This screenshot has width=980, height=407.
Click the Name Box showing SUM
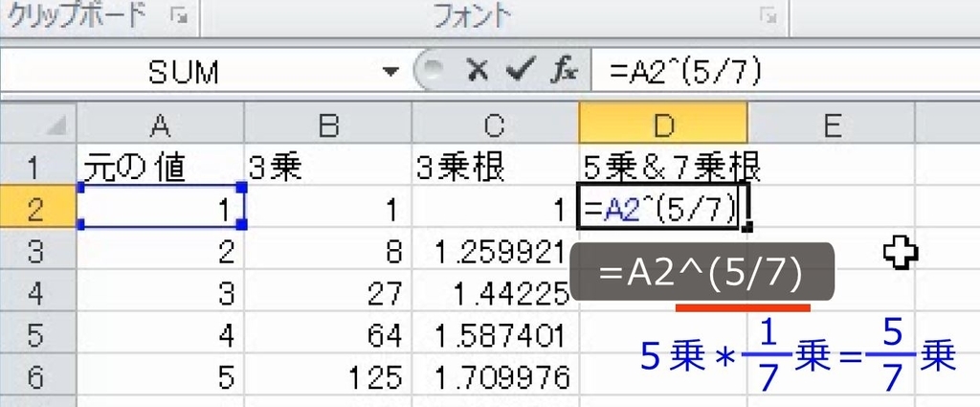[x=184, y=71]
